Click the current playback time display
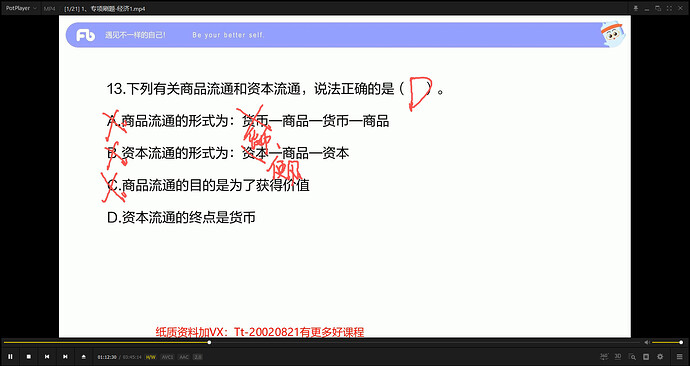This screenshot has width=690, height=366. pos(107,357)
